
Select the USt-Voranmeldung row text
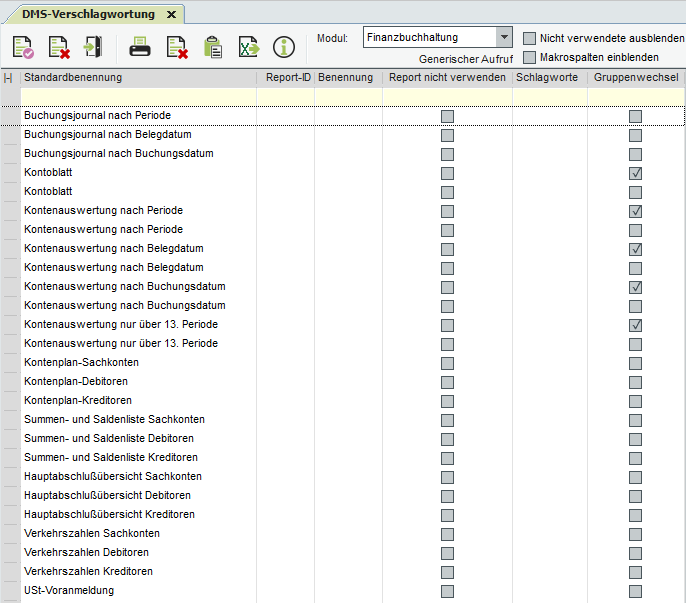[x=69, y=590]
